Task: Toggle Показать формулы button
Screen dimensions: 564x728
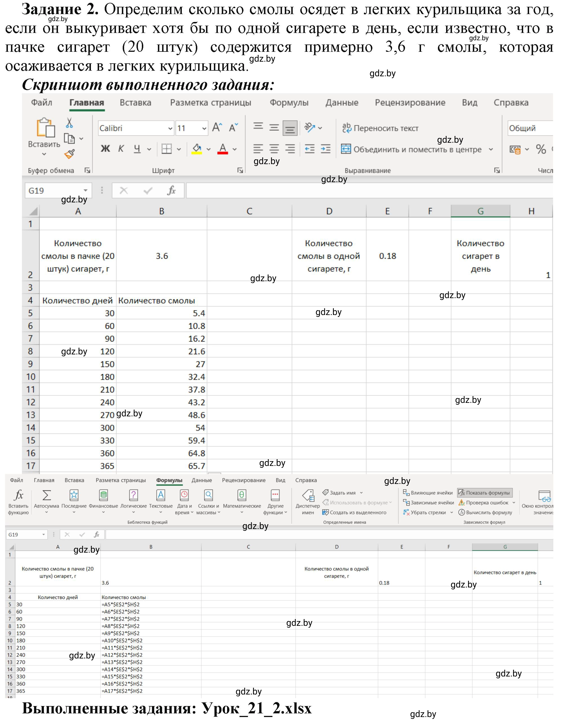Action: coord(485,493)
